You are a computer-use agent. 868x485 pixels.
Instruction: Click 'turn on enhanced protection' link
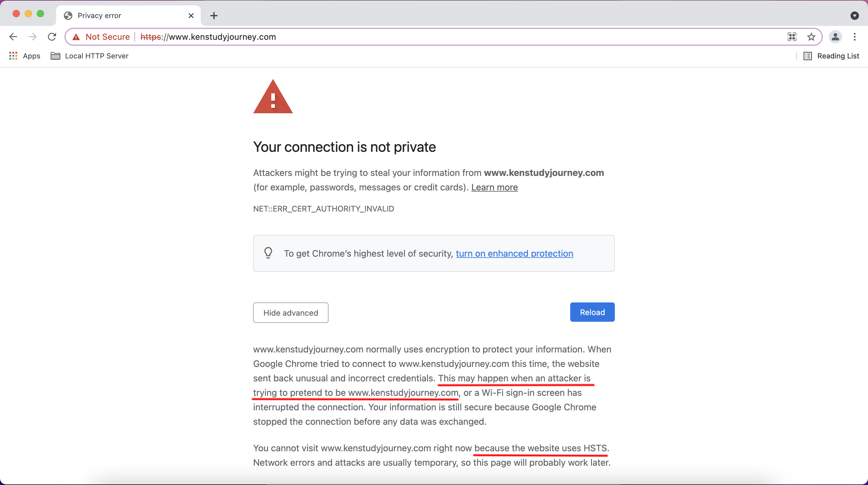pyautogui.click(x=514, y=253)
